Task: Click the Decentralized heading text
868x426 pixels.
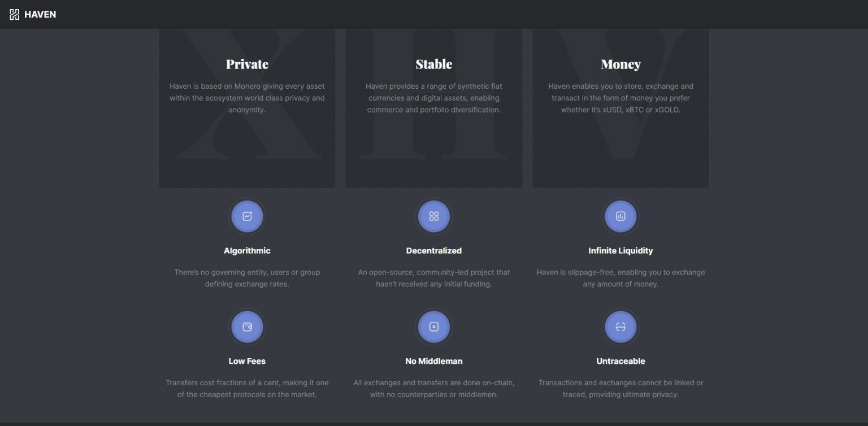Action: 433,250
